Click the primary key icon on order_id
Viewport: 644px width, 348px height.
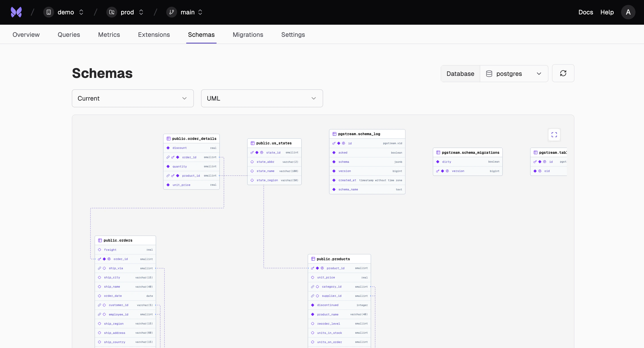tap(100, 259)
